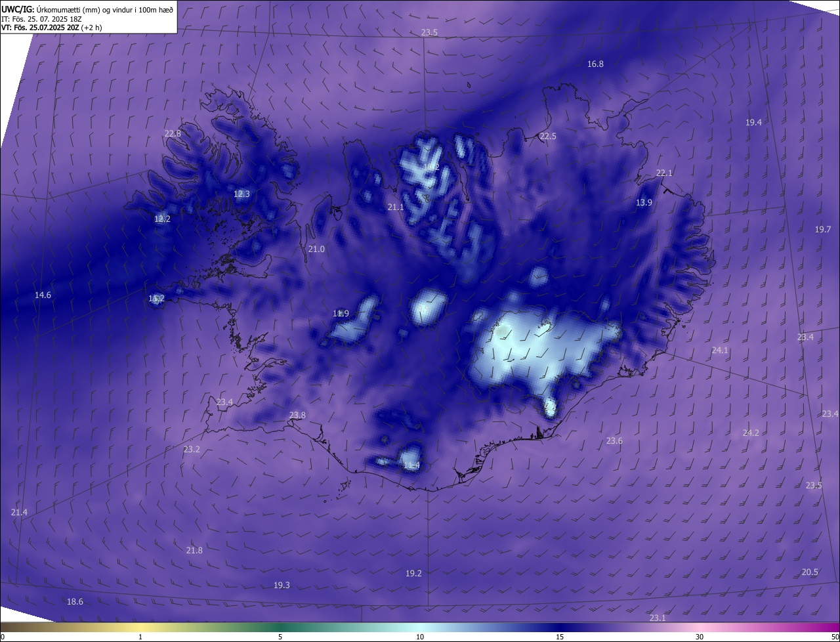Click the 19.3 value label
Screen dimensions: 840x642
[x=282, y=585]
